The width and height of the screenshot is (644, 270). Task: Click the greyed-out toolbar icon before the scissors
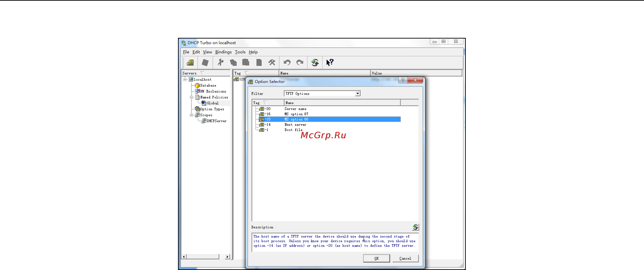(x=205, y=62)
